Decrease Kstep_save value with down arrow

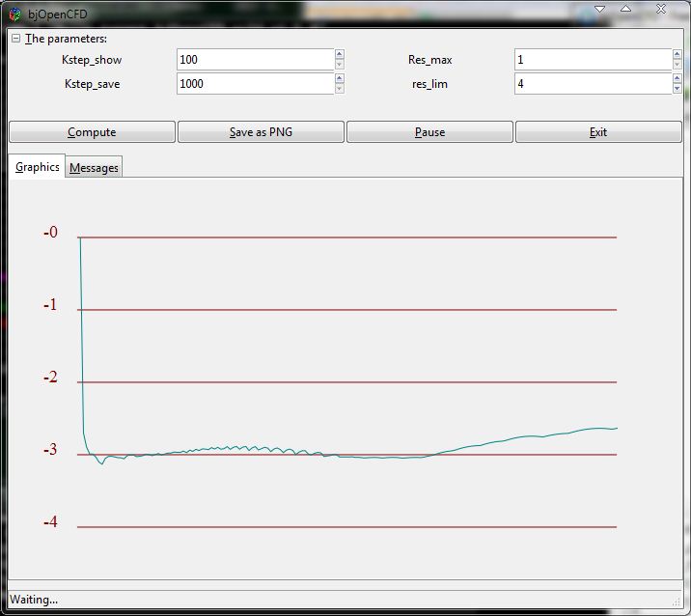point(339,89)
